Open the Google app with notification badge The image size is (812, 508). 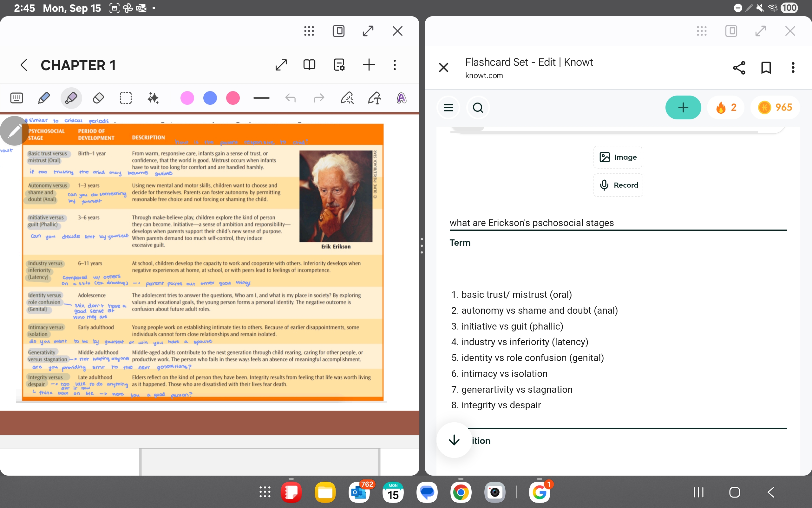pos(540,492)
